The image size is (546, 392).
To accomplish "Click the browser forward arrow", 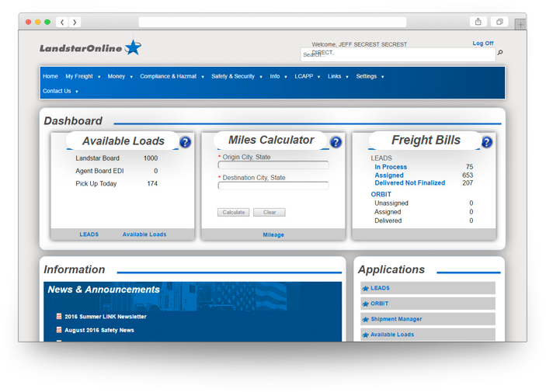I will click(75, 22).
